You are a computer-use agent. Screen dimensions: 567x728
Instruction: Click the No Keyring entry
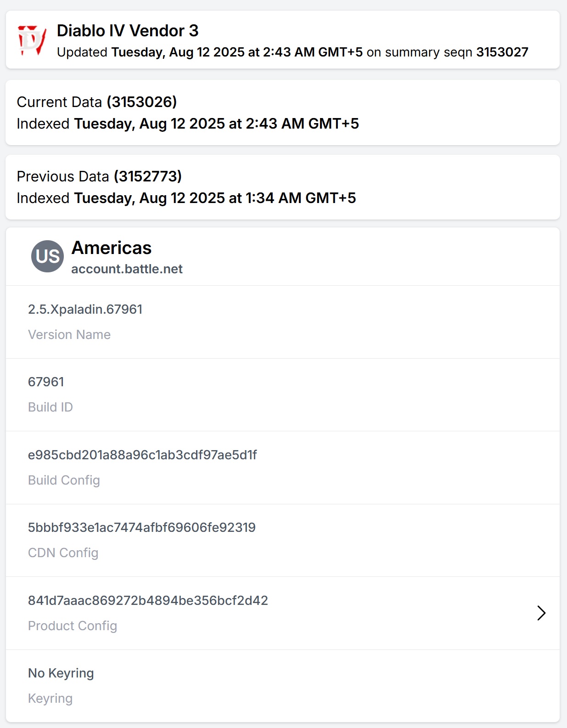pyautogui.click(x=61, y=673)
